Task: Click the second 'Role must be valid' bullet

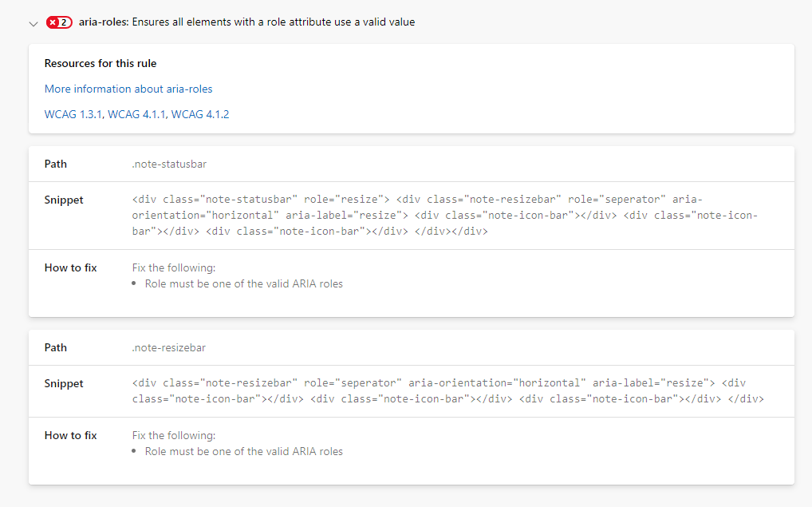Action: pyautogui.click(x=243, y=451)
